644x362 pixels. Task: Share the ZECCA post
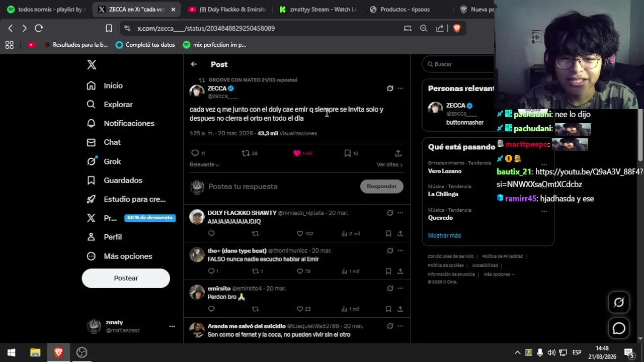pos(398,153)
